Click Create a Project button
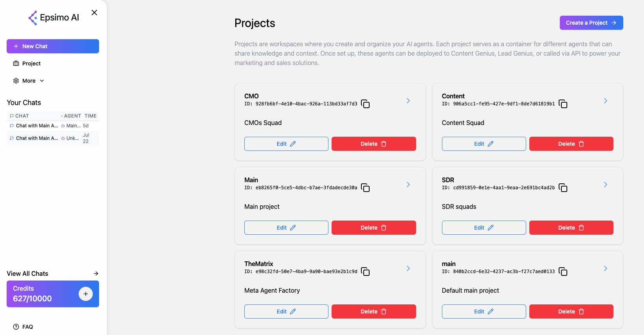This screenshot has height=335, width=644. click(591, 23)
